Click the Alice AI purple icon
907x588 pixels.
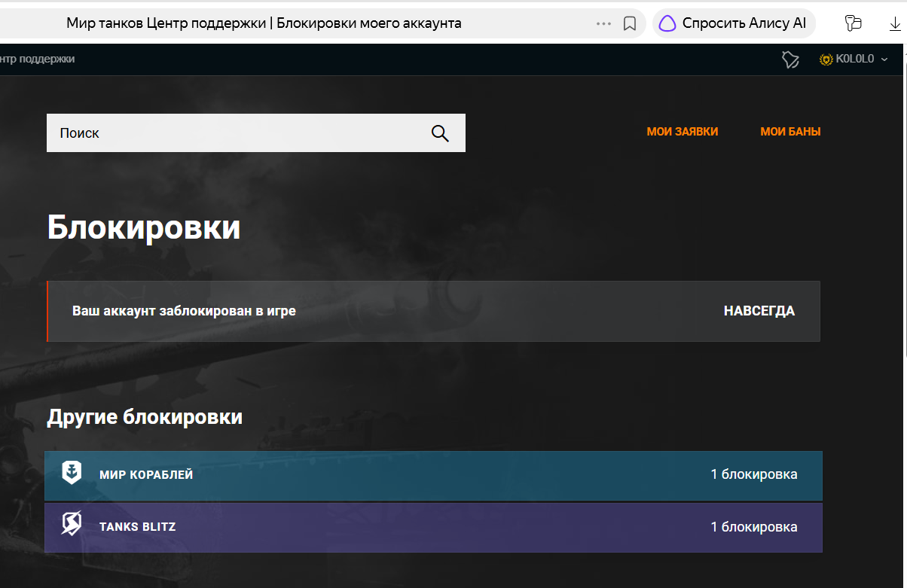click(667, 23)
